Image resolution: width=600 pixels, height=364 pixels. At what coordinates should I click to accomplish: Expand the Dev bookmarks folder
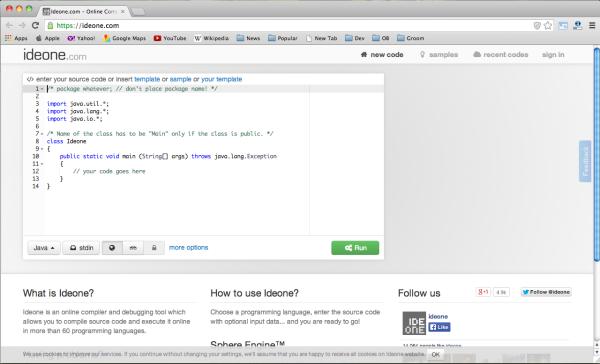pos(355,38)
